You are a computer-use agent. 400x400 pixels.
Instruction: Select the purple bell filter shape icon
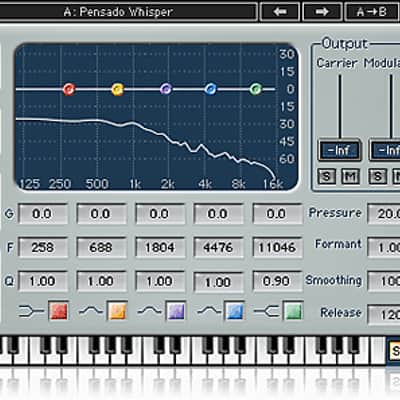click(x=149, y=311)
